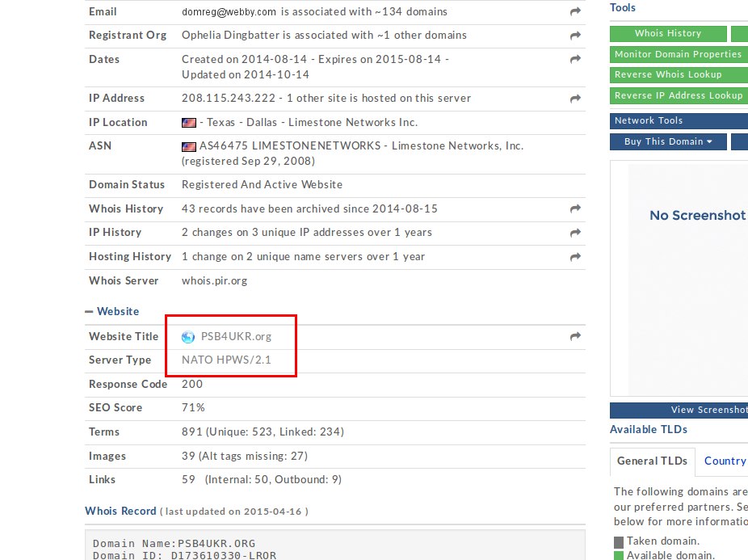This screenshot has height=560, width=748.
Task: Click Reverse IP Address Lookup button
Action: [x=678, y=95]
